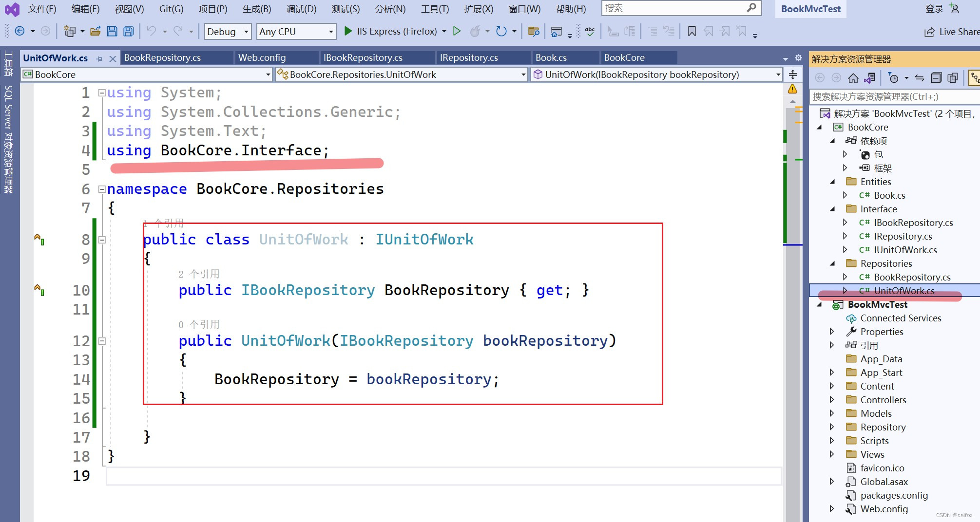Click the 登录 sign-in link
This screenshot has width=980, height=522.
point(934,8)
